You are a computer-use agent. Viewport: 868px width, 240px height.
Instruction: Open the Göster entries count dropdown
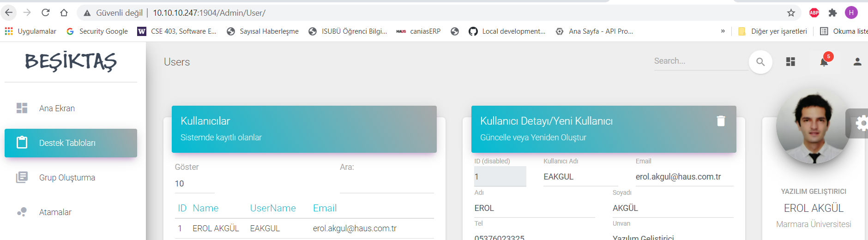point(194,184)
